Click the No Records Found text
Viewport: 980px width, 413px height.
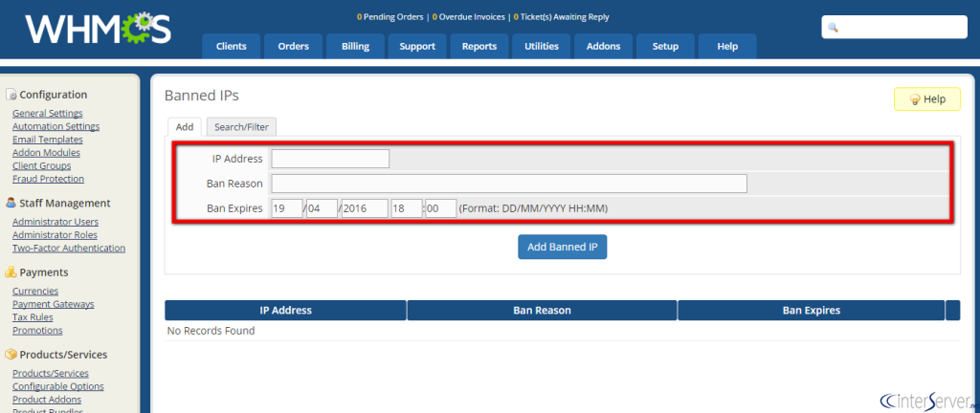click(x=211, y=331)
